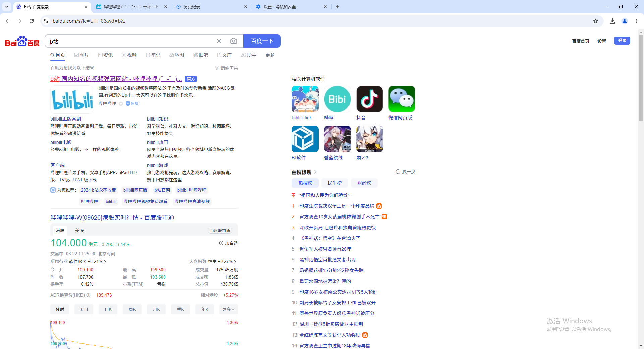This screenshot has height=349, width=644.
Task: Expand the 更多 chart period dropdown
Action: tap(228, 309)
